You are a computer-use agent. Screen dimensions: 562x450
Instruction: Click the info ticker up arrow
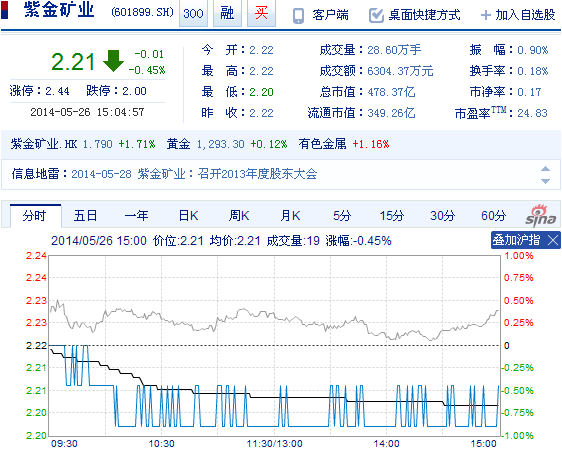click(x=545, y=169)
